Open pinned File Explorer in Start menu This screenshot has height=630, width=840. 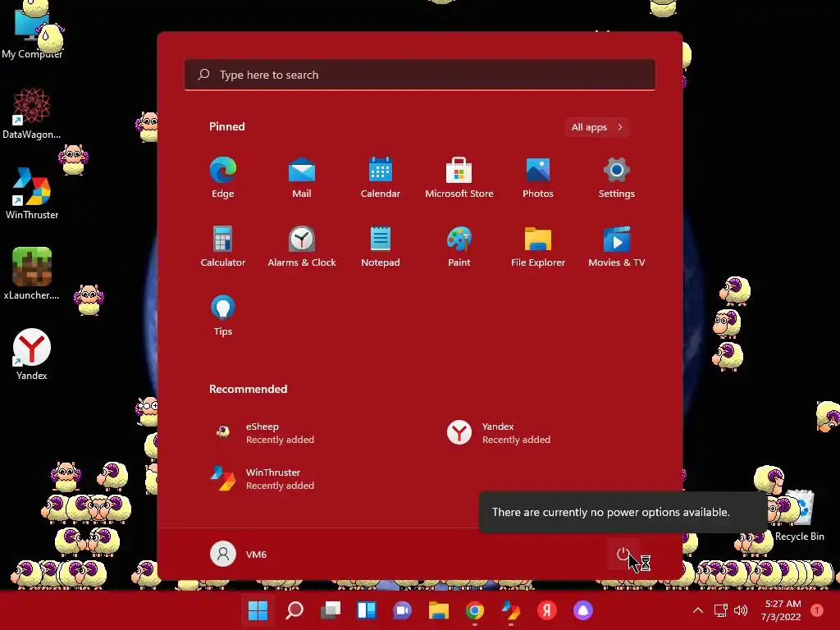pyautogui.click(x=538, y=246)
